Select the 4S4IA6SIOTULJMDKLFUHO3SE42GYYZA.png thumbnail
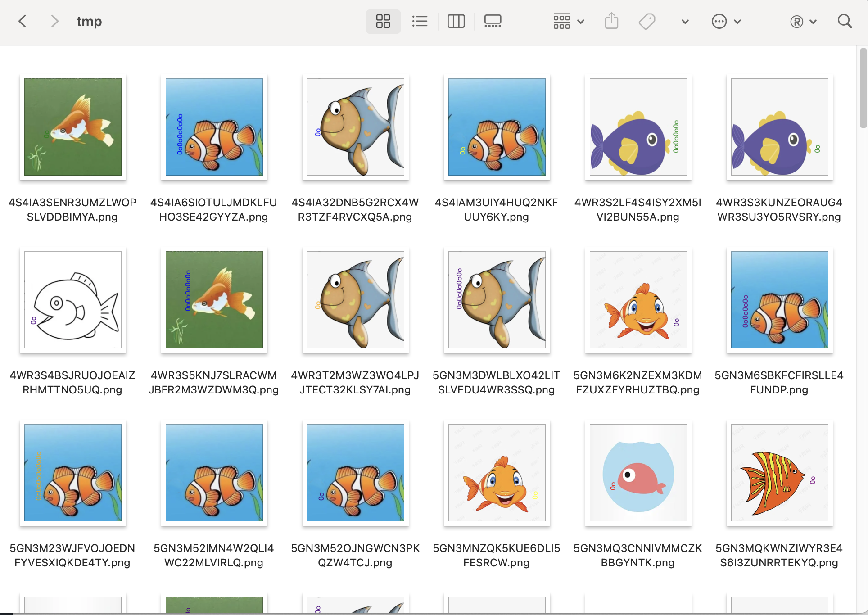 pos(214,127)
